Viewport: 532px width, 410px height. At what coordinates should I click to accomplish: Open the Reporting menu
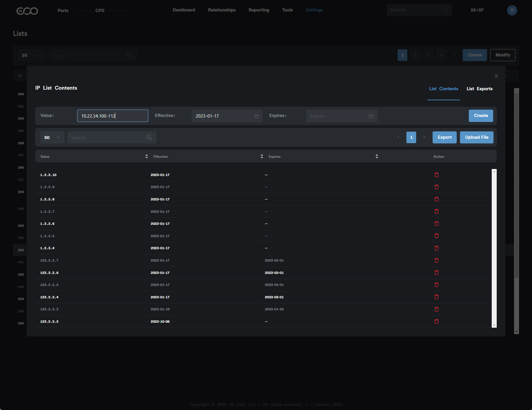(x=259, y=10)
